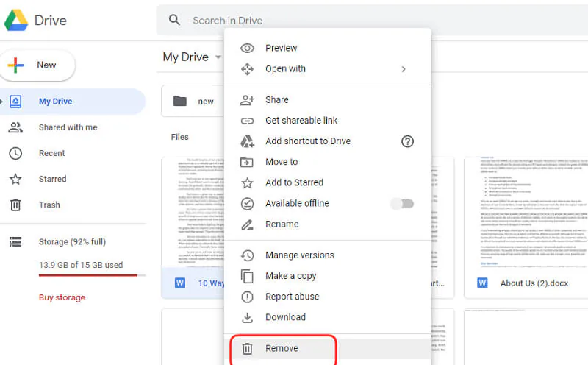Open About Us (2).docx document thumbnail
The width and height of the screenshot is (588, 365).
tap(526, 212)
